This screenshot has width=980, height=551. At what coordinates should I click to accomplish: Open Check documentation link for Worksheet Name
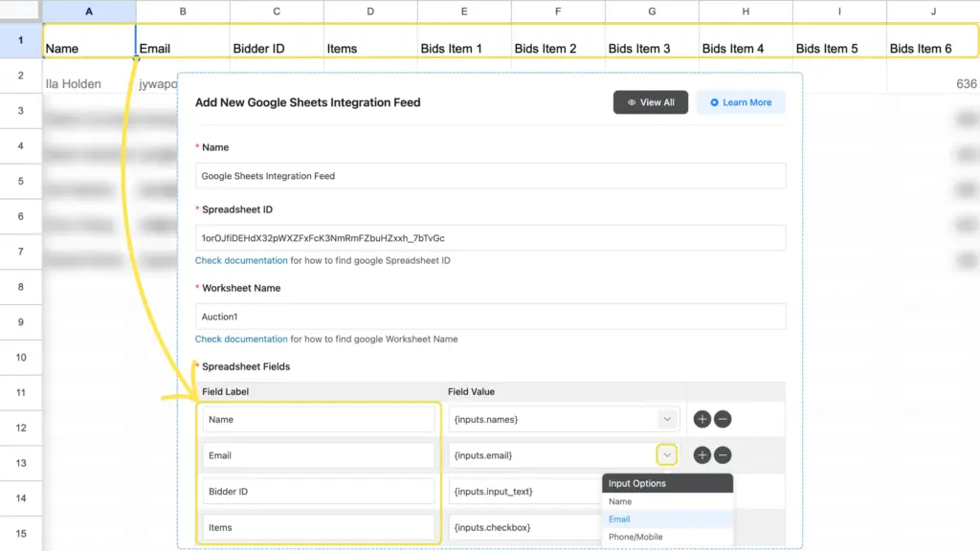point(241,340)
